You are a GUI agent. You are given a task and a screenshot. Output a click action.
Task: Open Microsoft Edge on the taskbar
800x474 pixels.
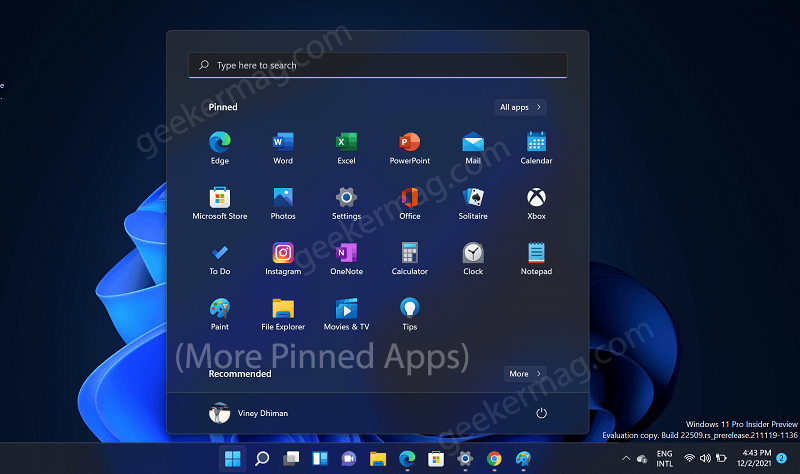coord(407,459)
